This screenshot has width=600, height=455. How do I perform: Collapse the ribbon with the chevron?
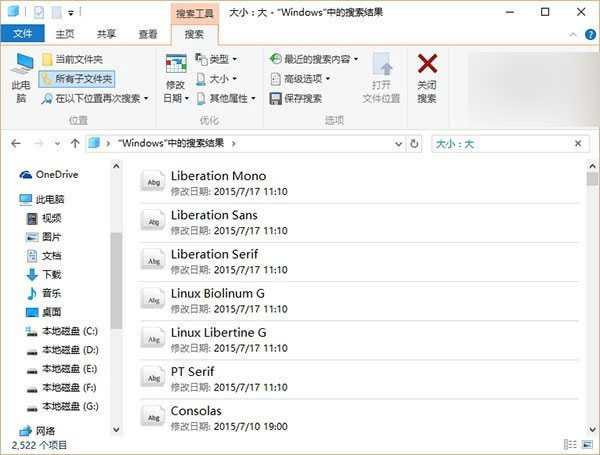[x=573, y=34]
